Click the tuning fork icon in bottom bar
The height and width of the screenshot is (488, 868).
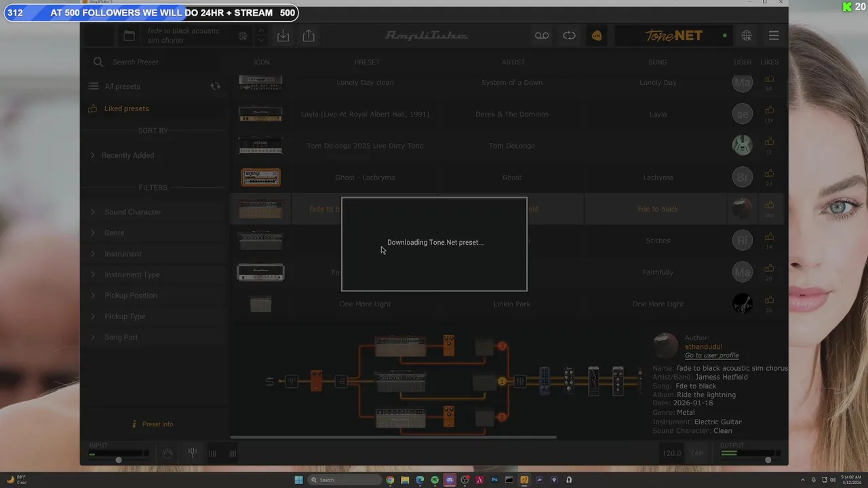[193, 453]
